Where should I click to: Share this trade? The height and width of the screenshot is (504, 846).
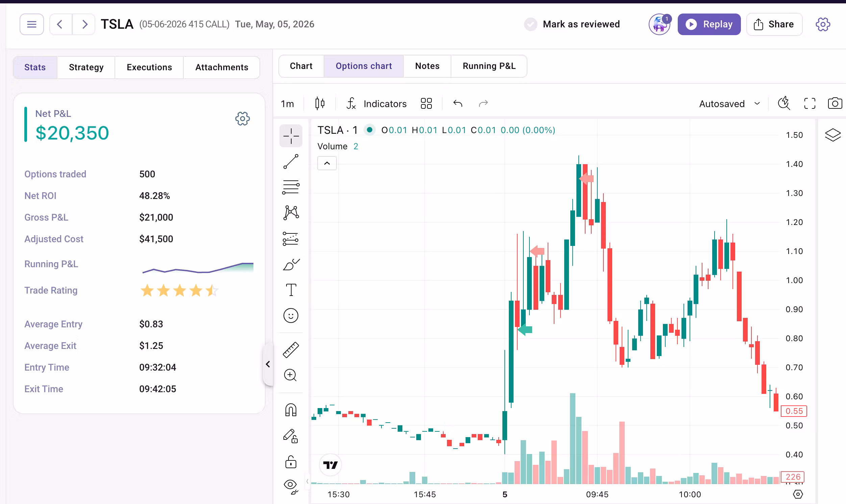(774, 24)
